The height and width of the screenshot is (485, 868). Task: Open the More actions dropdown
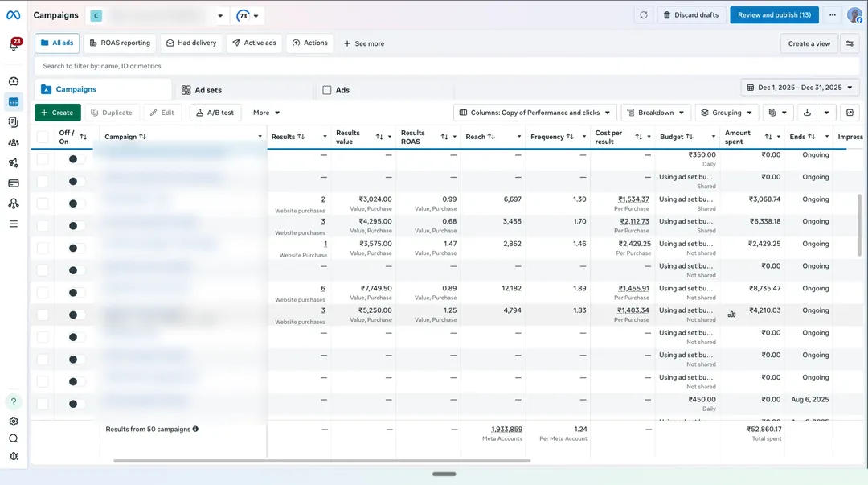(266, 113)
